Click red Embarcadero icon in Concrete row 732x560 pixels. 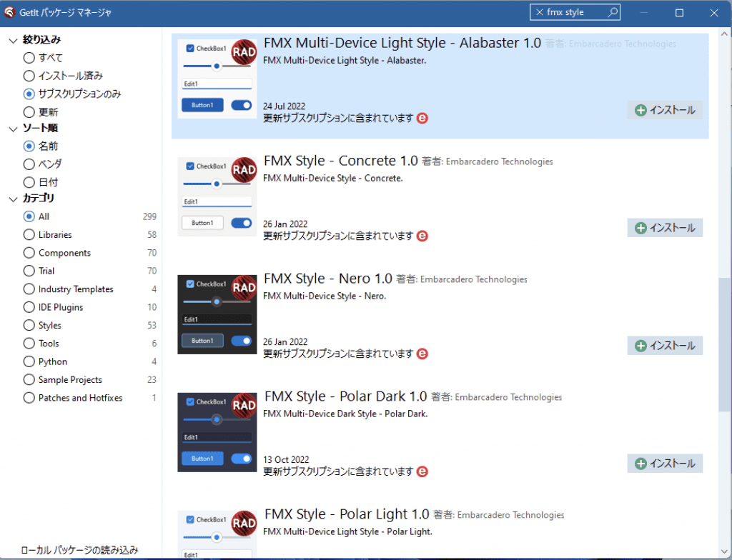(422, 236)
